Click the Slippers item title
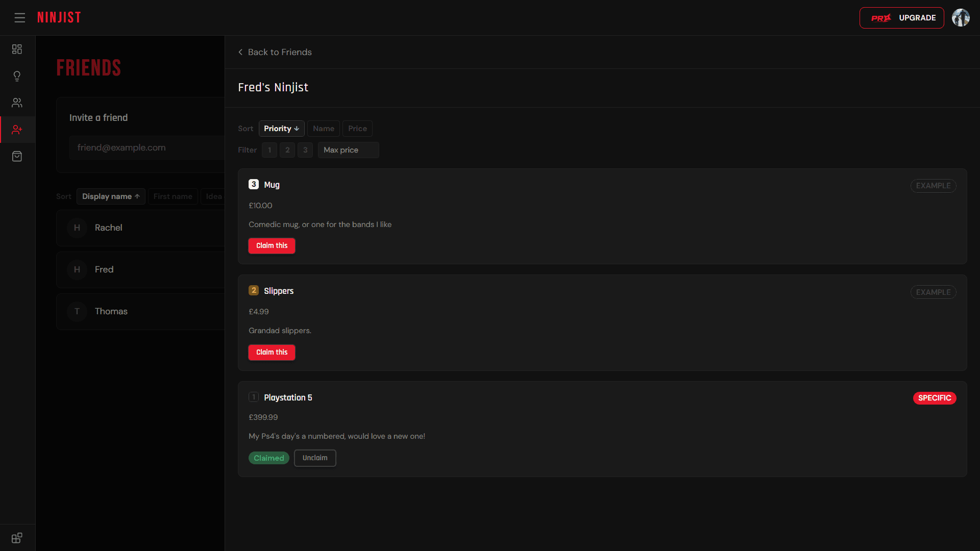The image size is (980, 551). point(279,291)
